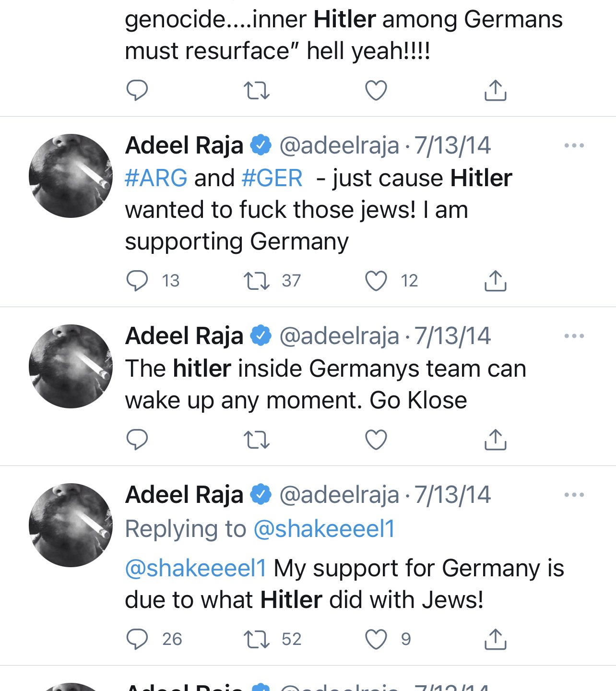Like the tweet with 9 likes

click(x=376, y=639)
